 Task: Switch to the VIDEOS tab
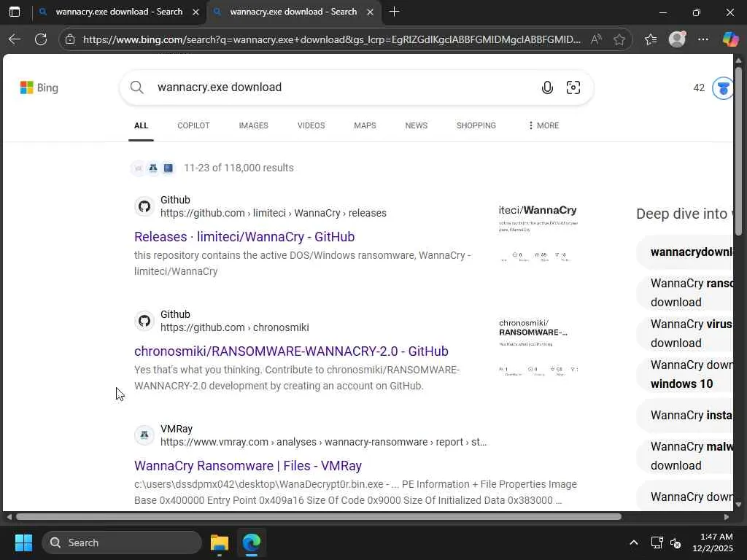311,125
